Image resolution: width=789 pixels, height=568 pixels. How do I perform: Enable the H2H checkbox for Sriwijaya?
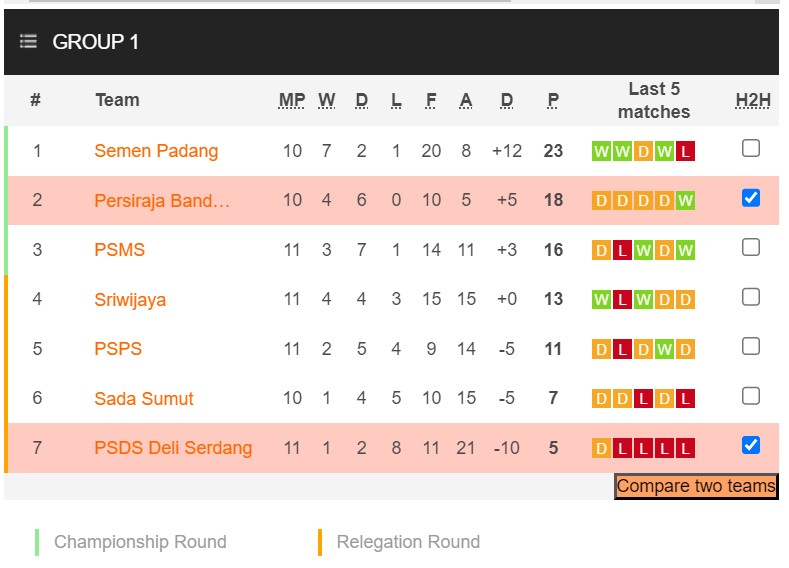click(x=751, y=297)
